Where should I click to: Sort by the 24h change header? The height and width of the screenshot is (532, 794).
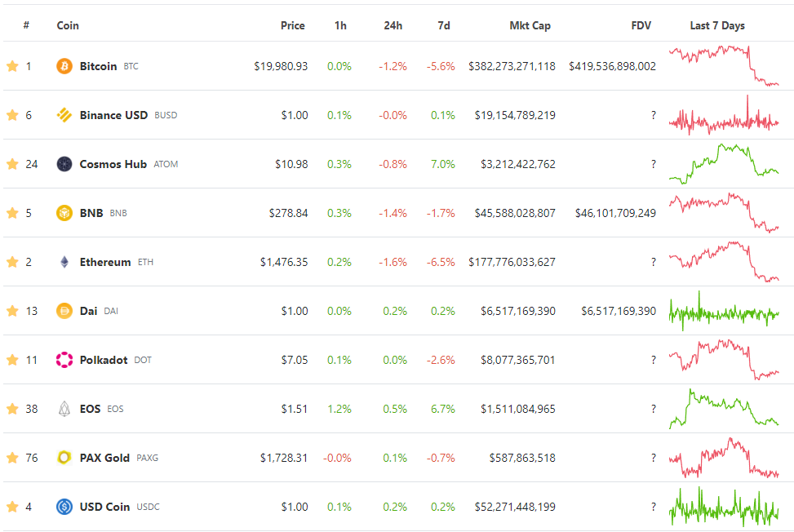click(393, 25)
